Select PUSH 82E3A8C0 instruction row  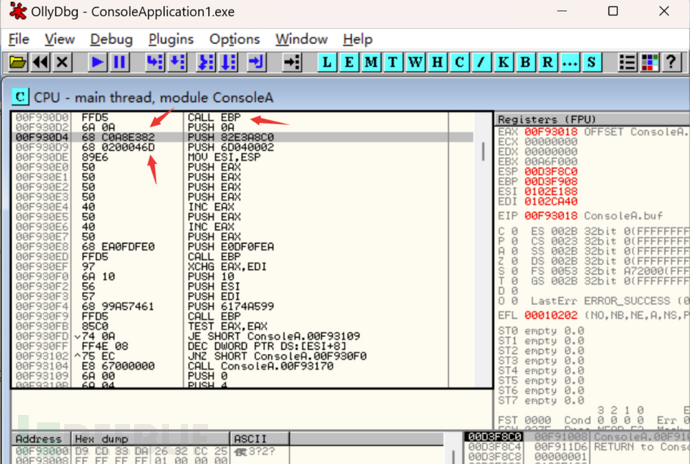[x=242, y=137]
